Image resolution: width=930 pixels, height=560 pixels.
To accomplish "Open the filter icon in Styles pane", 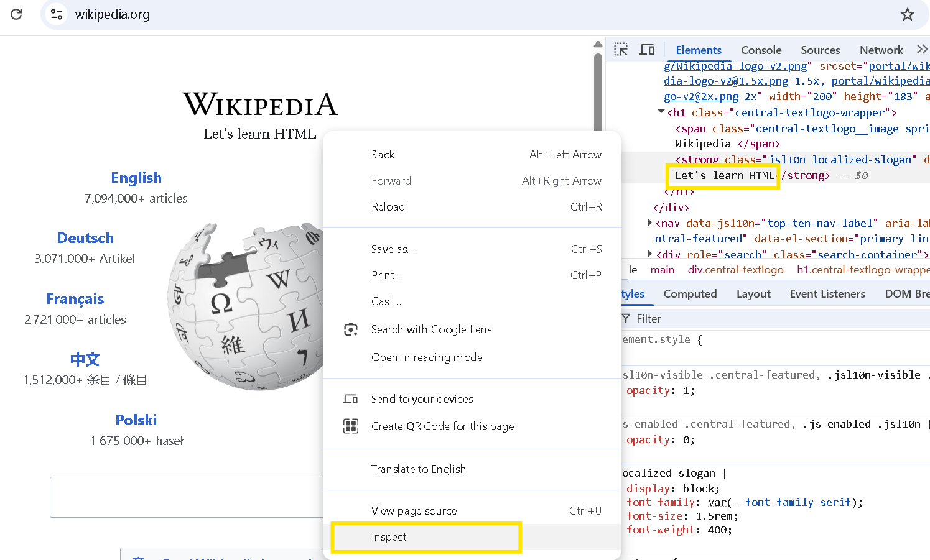I will pos(627,318).
